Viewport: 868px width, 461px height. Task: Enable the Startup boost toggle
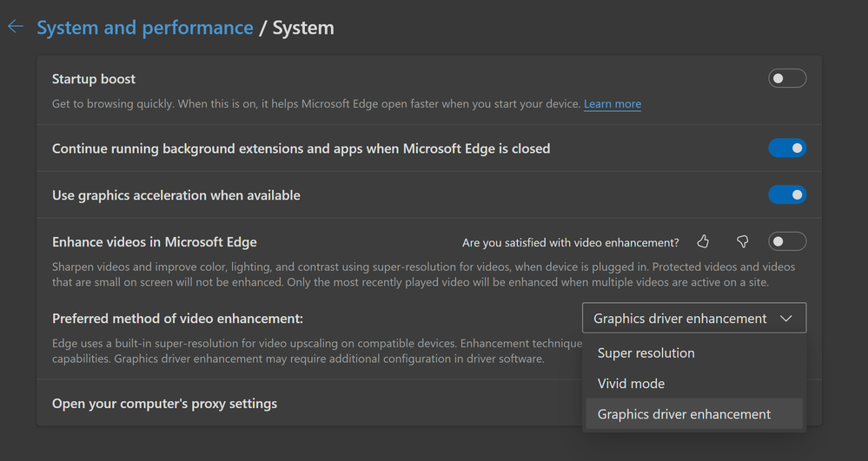click(x=786, y=79)
